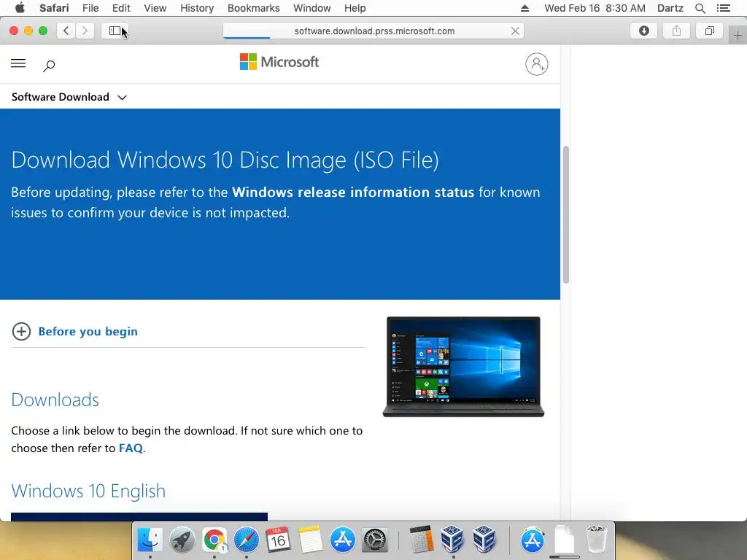Image resolution: width=747 pixels, height=560 pixels.
Task: Stop loading with the address bar X
Action: tap(515, 31)
